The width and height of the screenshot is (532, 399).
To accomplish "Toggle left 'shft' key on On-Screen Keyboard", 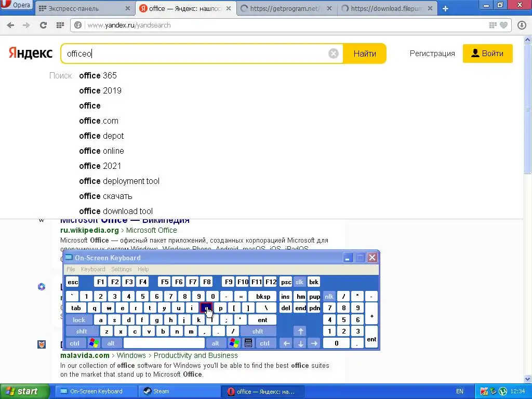I will 82,331.
